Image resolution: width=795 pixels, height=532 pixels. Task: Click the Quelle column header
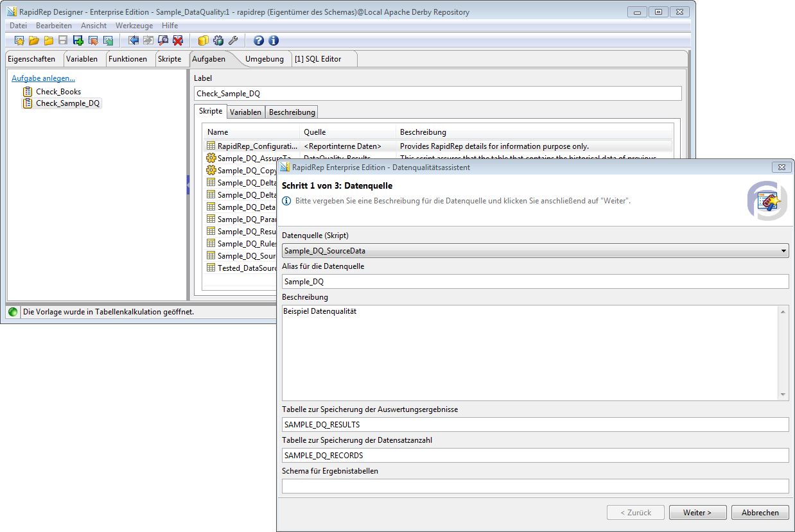tap(348, 132)
